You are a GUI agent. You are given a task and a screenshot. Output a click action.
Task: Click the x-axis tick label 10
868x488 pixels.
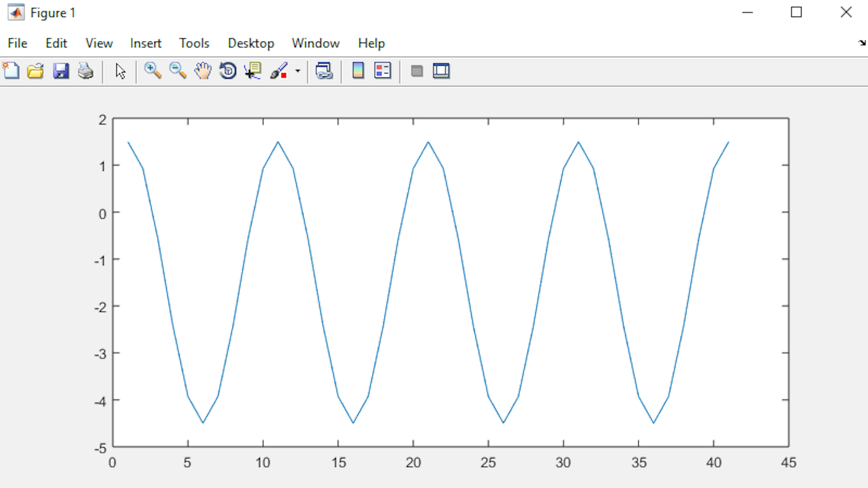(x=263, y=463)
